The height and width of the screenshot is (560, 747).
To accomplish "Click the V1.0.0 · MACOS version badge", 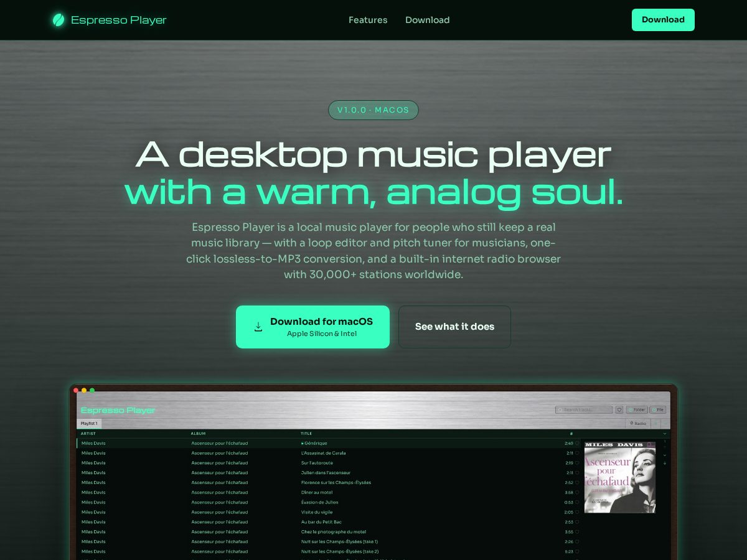I will pyautogui.click(x=374, y=110).
